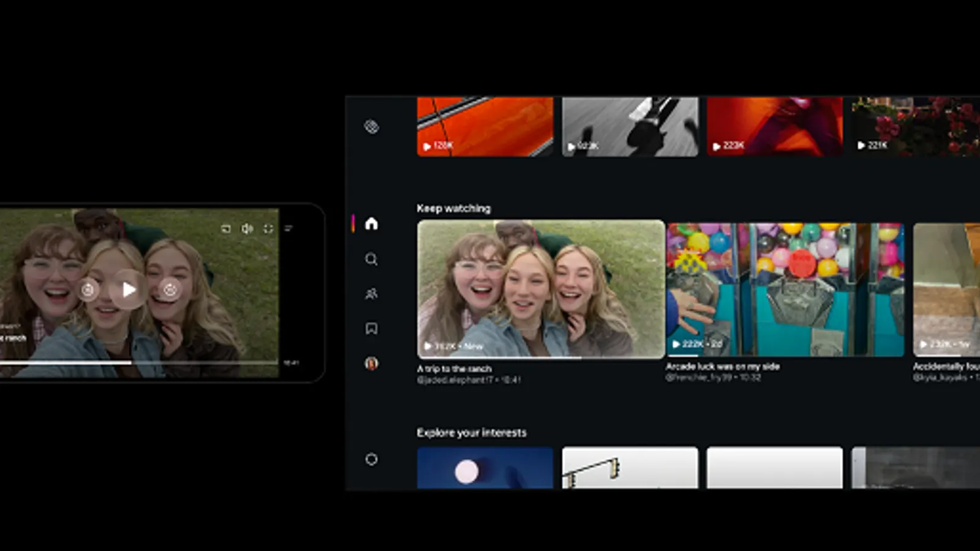Seek along the phone video progress bar
Viewport: 980px width, 551px height.
pyautogui.click(x=139, y=363)
